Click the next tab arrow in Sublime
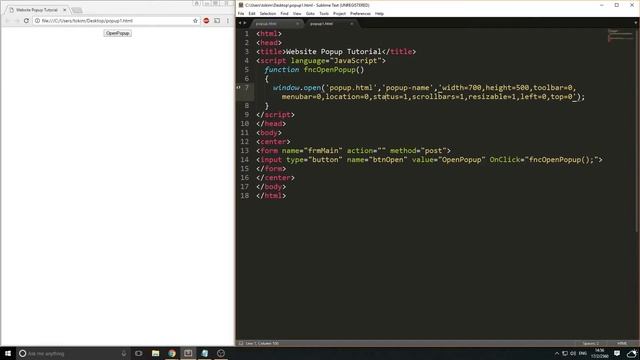The image size is (640, 360). click(x=245, y=23)
